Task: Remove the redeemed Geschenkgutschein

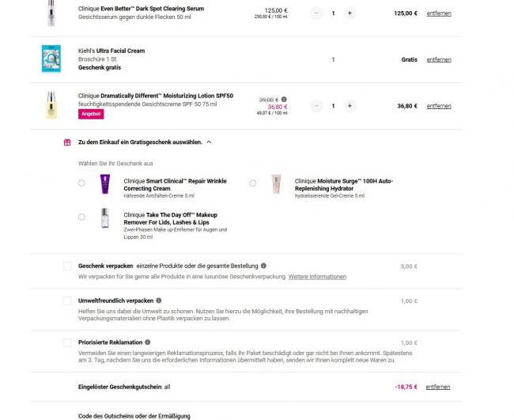Action: point(438,387)
